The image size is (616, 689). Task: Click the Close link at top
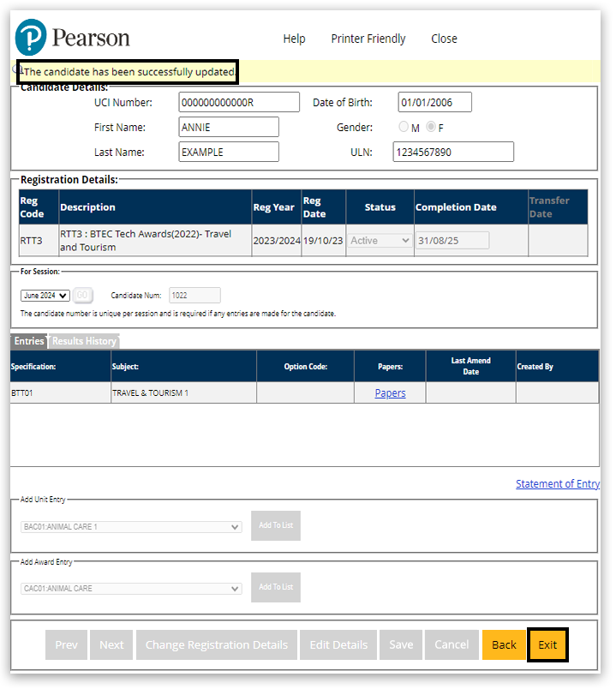coord(444,39)
